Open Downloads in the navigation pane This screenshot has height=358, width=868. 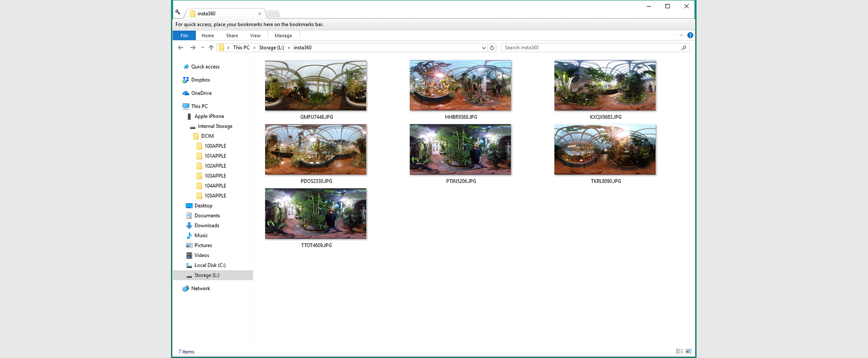[x=203, y=226]
